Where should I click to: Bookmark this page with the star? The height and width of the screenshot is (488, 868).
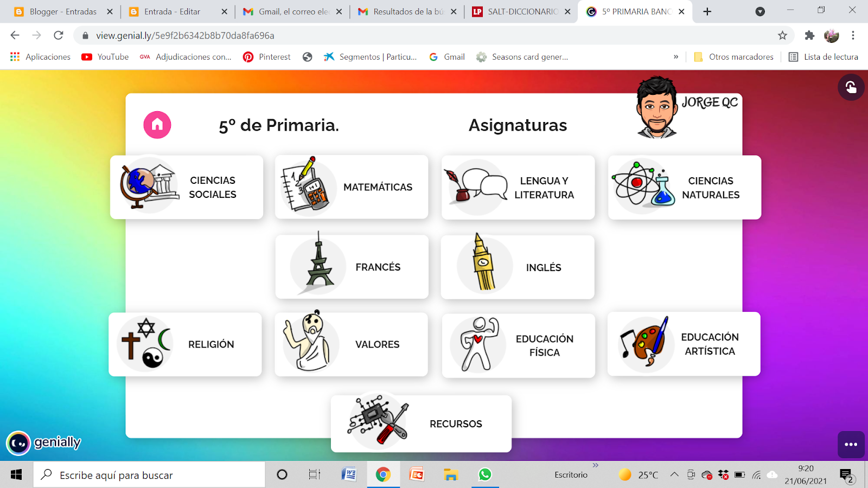tap(782, 35)
